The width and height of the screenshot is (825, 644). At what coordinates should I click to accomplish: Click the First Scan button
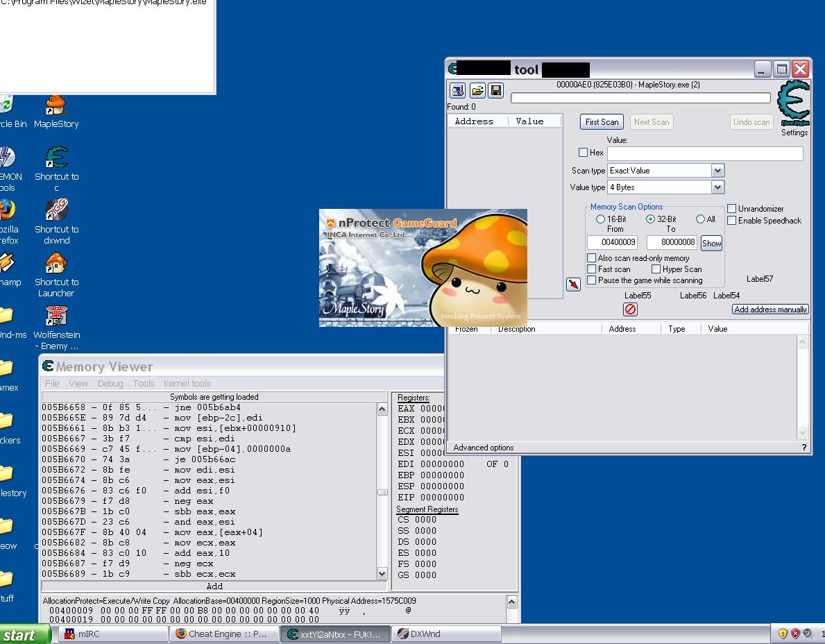point(602,122)
